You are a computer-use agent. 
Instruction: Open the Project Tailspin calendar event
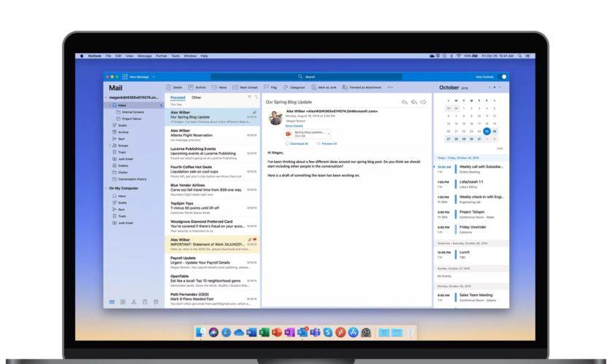[x=471, y=214]
